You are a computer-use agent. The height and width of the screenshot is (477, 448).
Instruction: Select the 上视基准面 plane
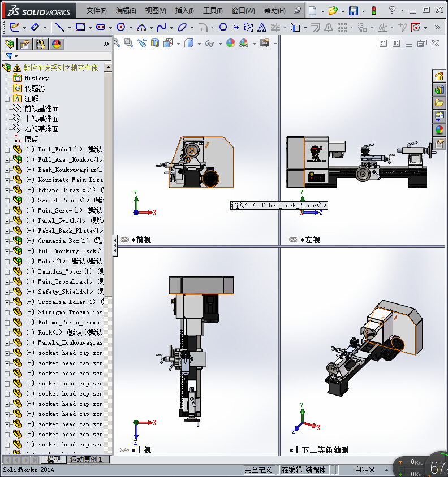tap(41, 119)
